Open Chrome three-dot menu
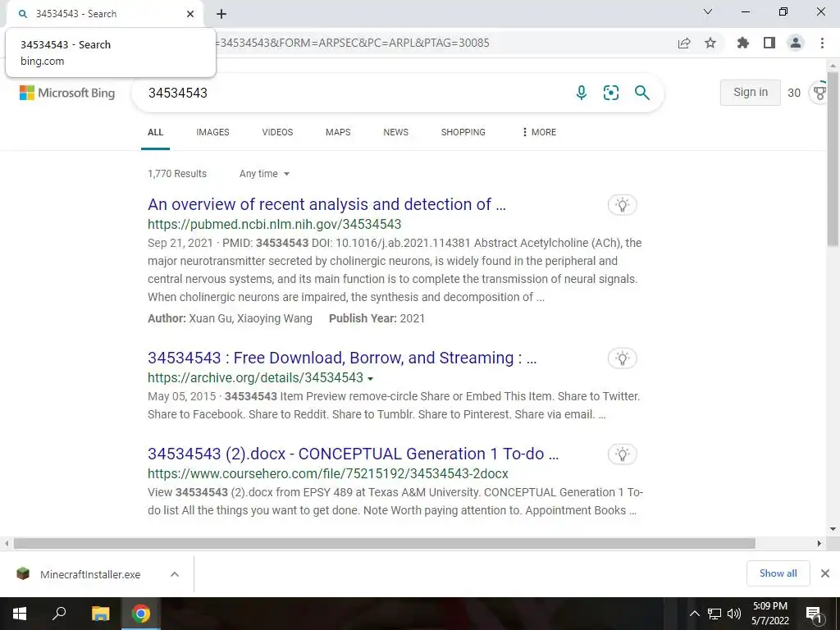This screenshot has width=840, height=630. pos(822,43)
